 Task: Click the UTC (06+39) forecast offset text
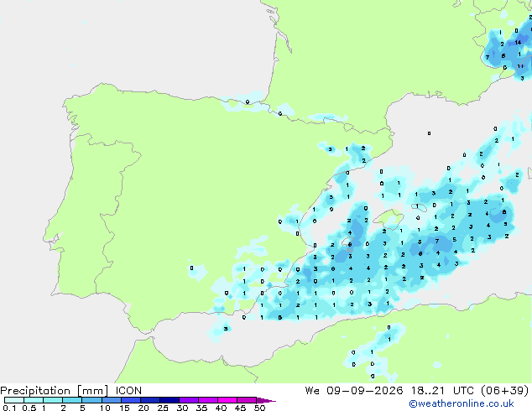[491, 391]
